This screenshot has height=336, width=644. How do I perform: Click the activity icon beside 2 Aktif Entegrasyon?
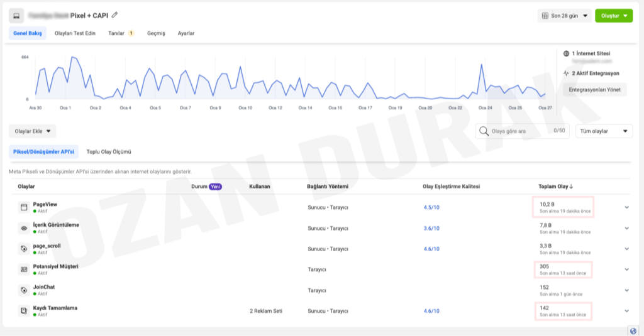[567, 73]
